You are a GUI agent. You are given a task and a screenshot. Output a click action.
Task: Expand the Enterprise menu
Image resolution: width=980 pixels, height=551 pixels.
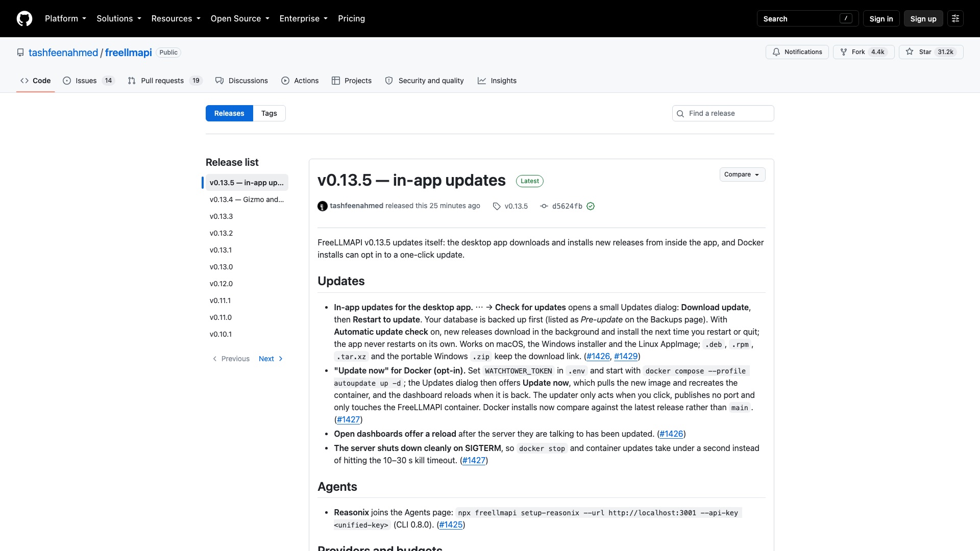[304, 19]
